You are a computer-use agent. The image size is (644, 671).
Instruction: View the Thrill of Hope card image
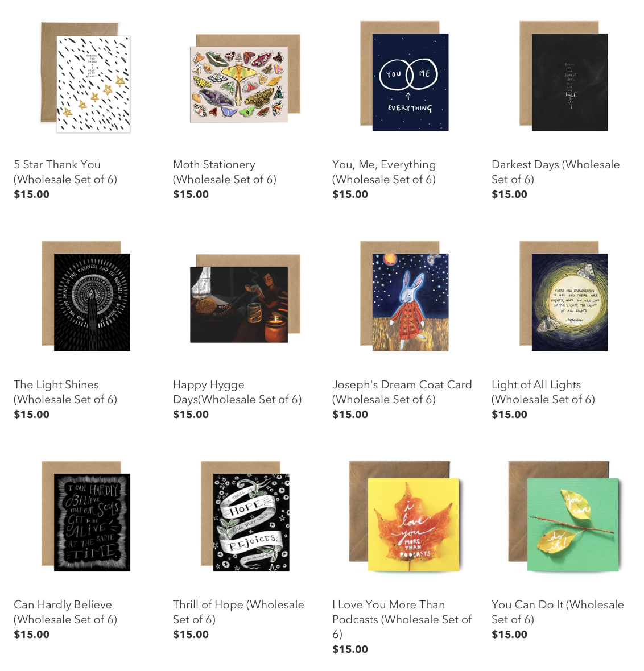[245, 516]
